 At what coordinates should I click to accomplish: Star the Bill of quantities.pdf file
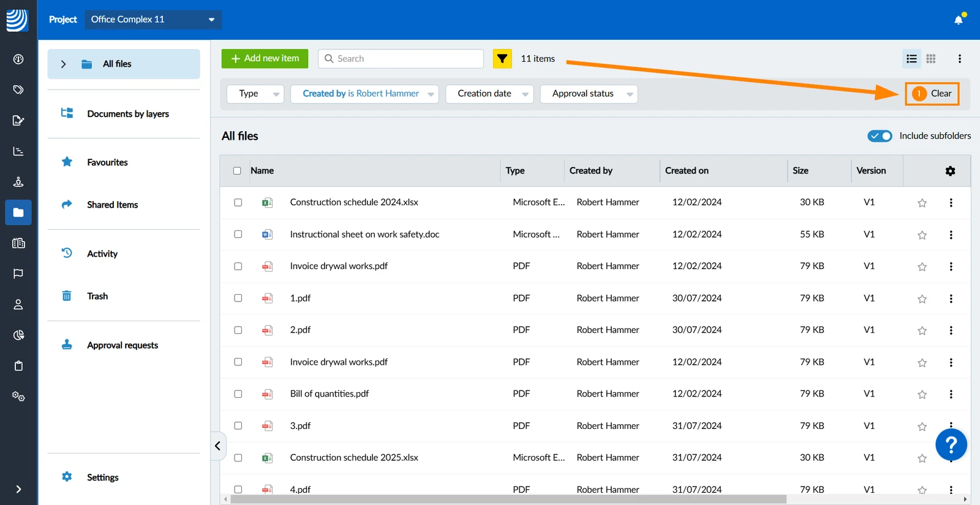click(922, 394)
